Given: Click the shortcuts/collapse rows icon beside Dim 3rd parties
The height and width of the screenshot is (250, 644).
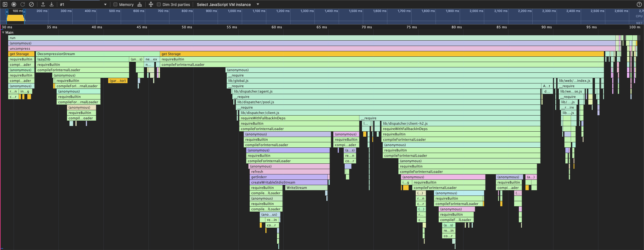Looking at the screenshot, I should pos(151,4).
